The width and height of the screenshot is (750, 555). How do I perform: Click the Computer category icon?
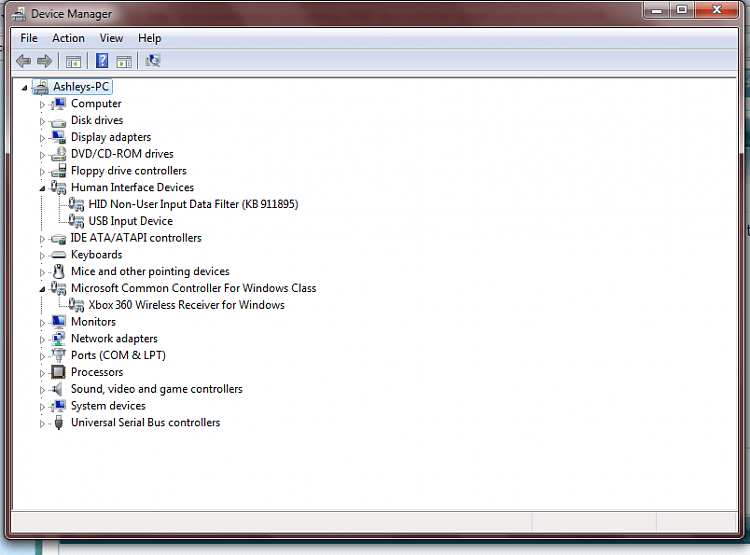(x=58, y=104)
